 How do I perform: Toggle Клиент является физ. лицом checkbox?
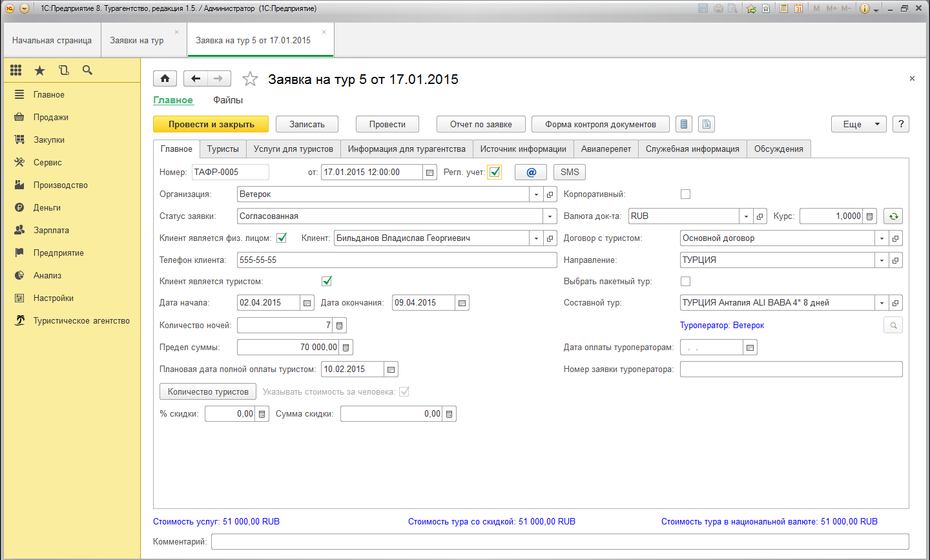(282, 238)
